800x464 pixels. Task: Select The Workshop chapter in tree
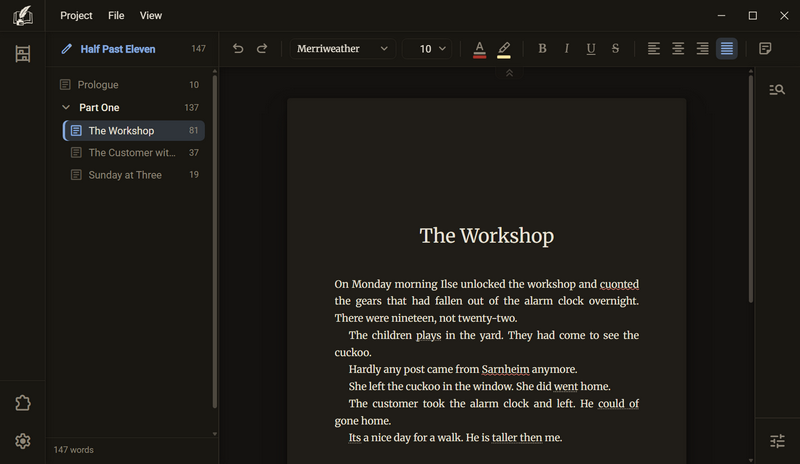[134, 131]
